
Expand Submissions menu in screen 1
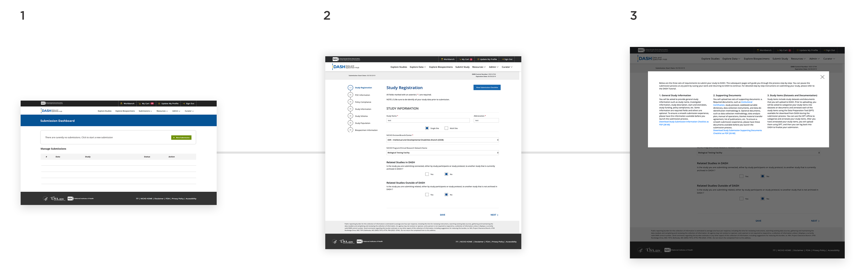[145, 111]
